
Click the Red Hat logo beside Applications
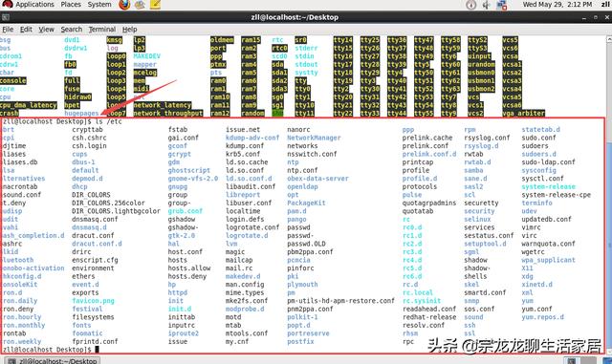click(x=7, y=4)
